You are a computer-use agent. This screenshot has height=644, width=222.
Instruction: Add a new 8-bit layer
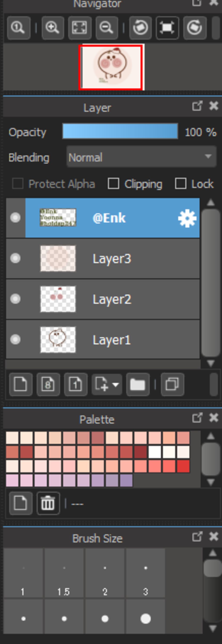(x=48, y=384)
